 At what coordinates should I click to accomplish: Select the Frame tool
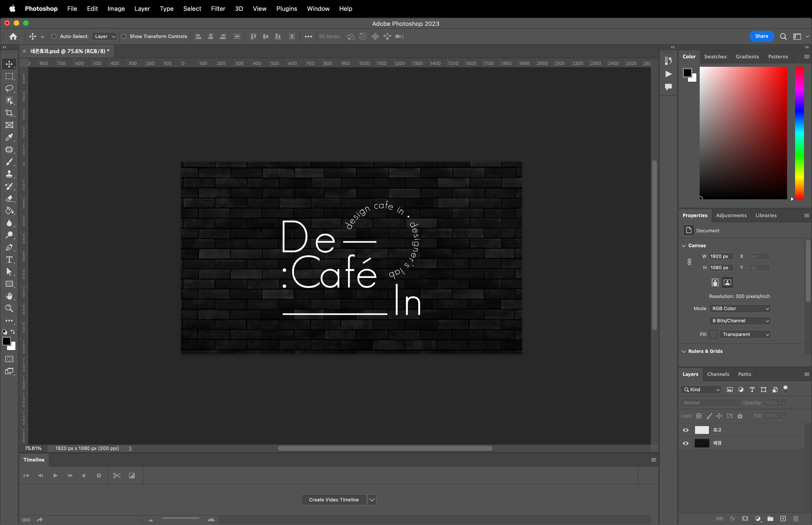pos(9,125)
